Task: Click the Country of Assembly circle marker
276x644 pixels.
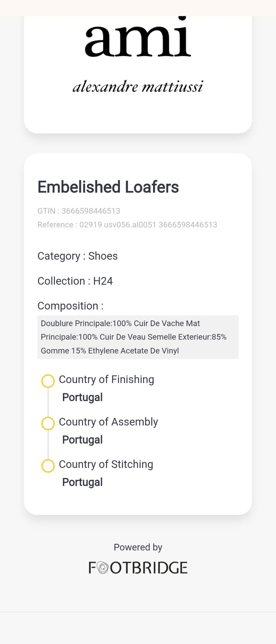Action: 48,423
